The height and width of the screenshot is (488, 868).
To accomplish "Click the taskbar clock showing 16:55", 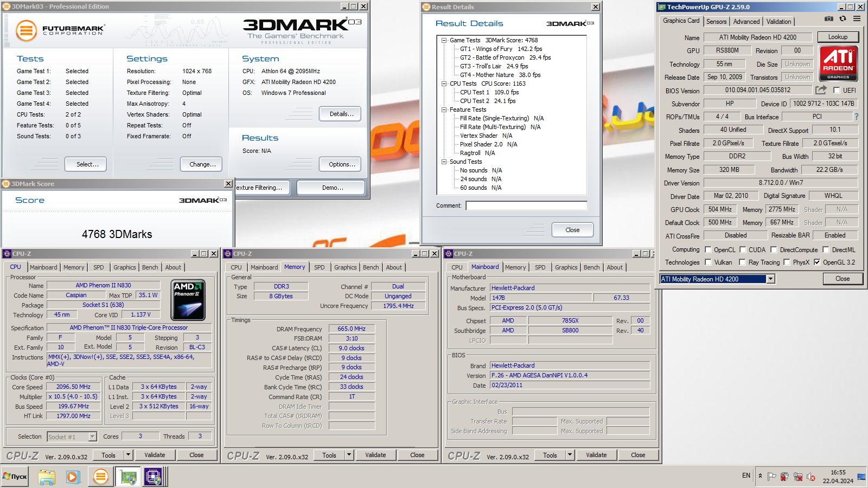I will click(x=838, y=477).
